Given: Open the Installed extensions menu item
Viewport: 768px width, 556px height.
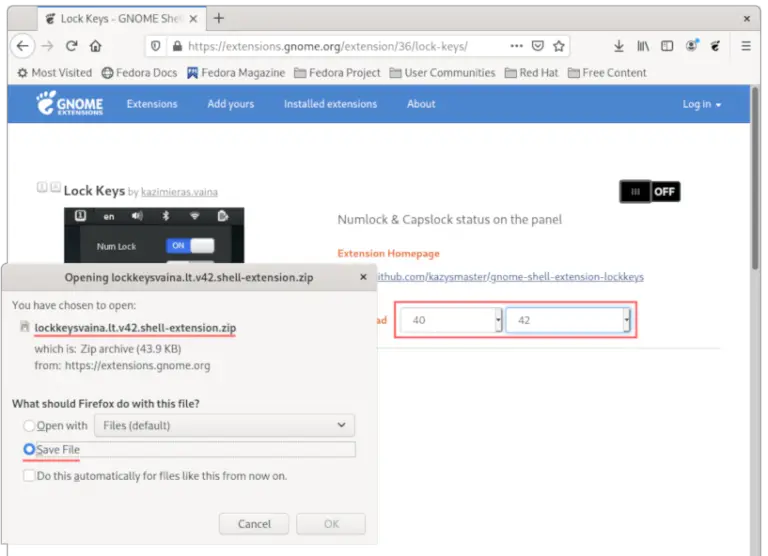Looking at the screenshot, I should 330,104.
